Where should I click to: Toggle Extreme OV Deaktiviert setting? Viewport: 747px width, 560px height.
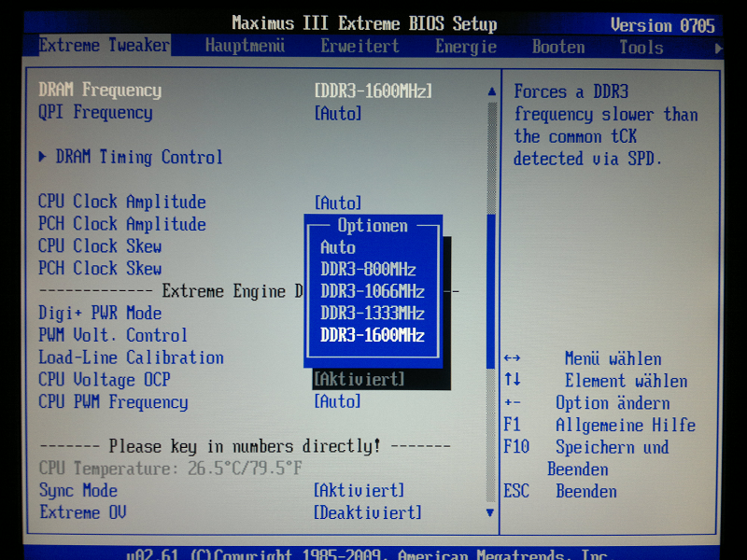tap(368, 513)
